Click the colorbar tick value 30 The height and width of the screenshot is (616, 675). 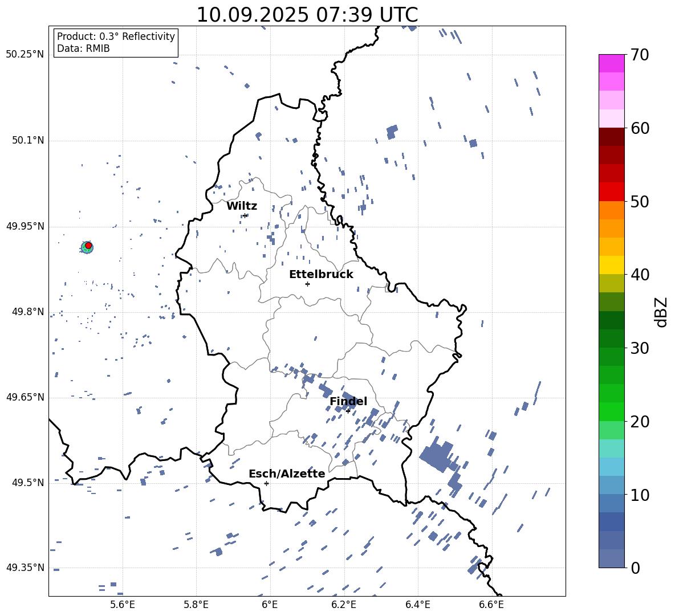(x=640, y=348)
